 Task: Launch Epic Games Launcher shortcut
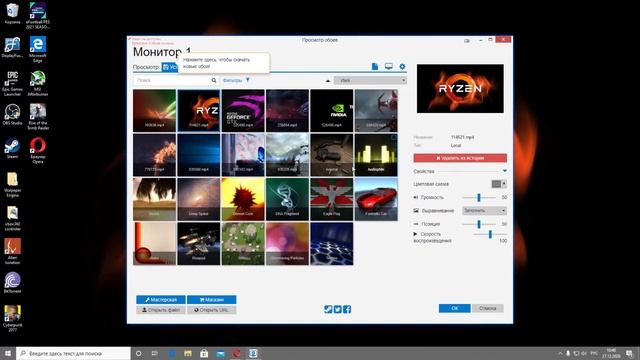click(13, 83)
